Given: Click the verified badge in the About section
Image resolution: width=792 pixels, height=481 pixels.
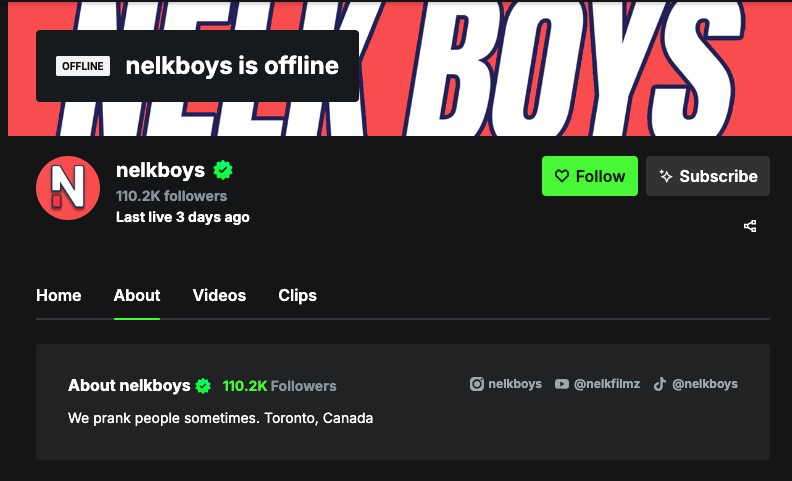Looking at the screenshot, I should 203,386.
